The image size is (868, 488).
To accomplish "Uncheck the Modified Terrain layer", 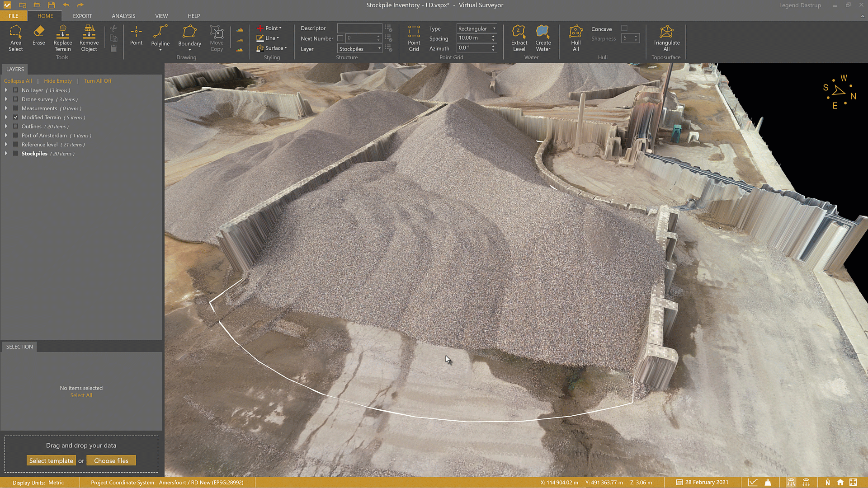I will pyautogui.click(x=15, y=117).
